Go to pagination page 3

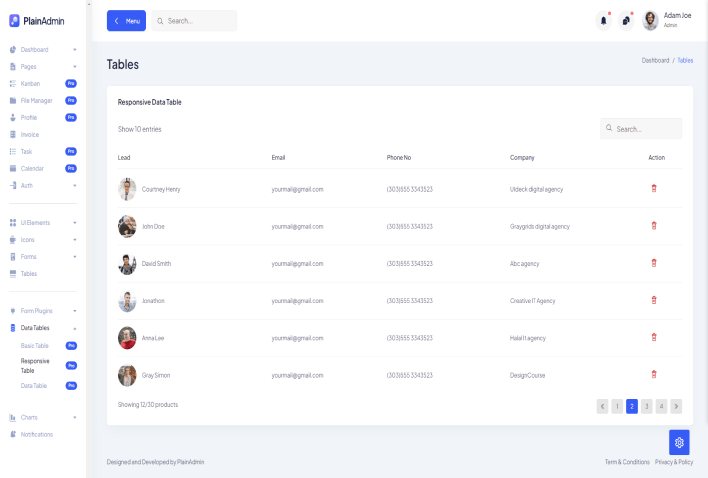click(x=647, y=406)
